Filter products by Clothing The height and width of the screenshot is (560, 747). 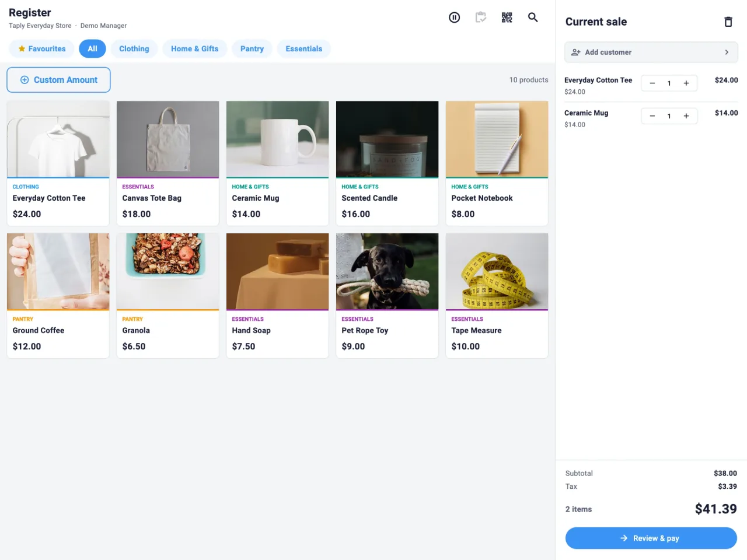tap(134, 49)
